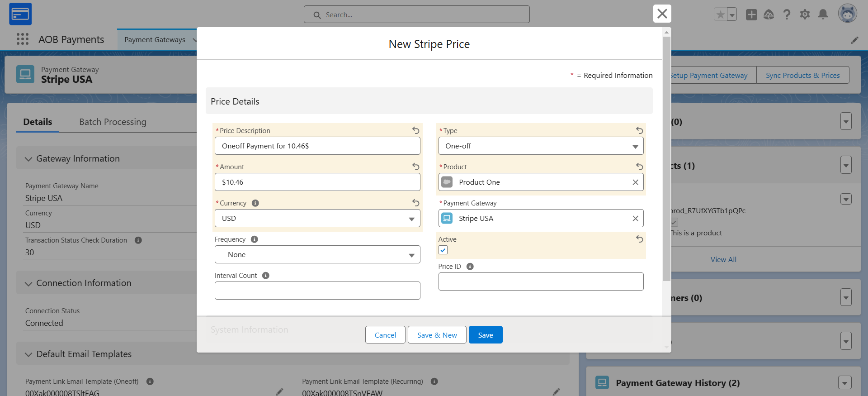The height and width of the screenshot is (396, 868).
Task: Open the Payment Gateways nav tab
Action: coord(155,40)
